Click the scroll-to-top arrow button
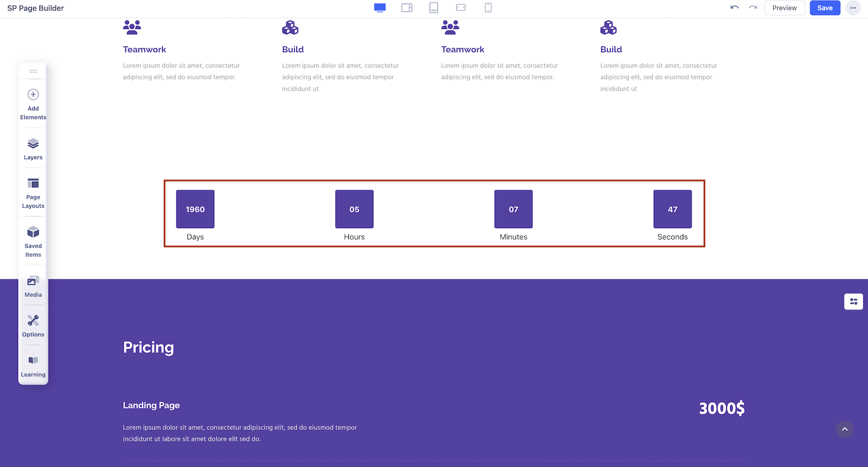 coord(844,429)
